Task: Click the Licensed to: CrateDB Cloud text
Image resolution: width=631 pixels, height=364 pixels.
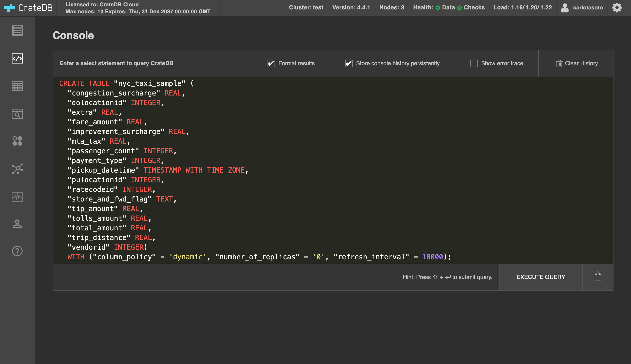Action: pos(102,5)
